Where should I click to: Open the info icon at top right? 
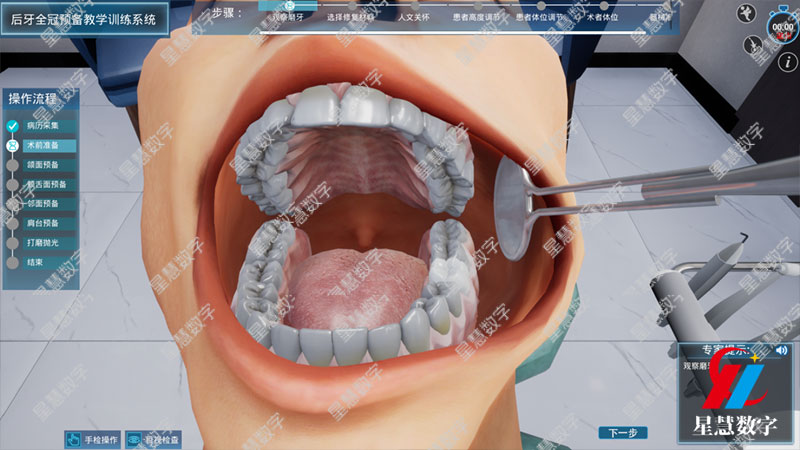pyautogui.click(x=782, y=61)
